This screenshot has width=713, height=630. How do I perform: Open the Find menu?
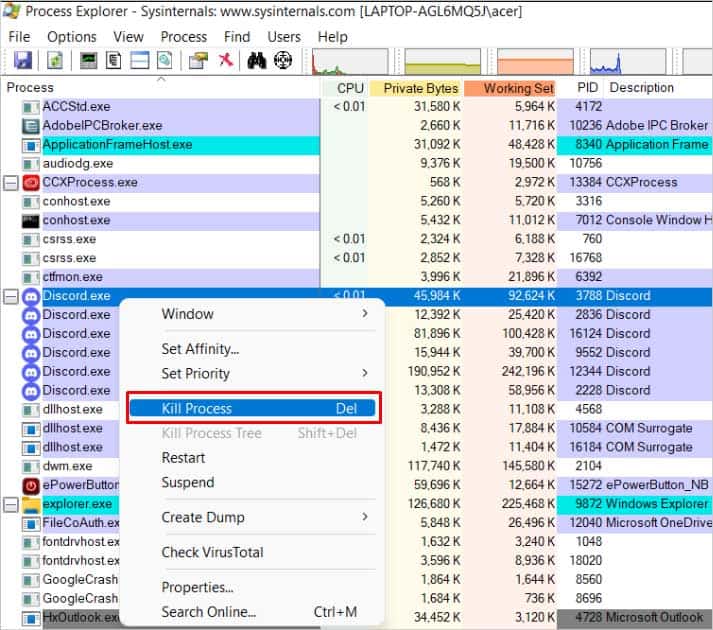(237, 37)
